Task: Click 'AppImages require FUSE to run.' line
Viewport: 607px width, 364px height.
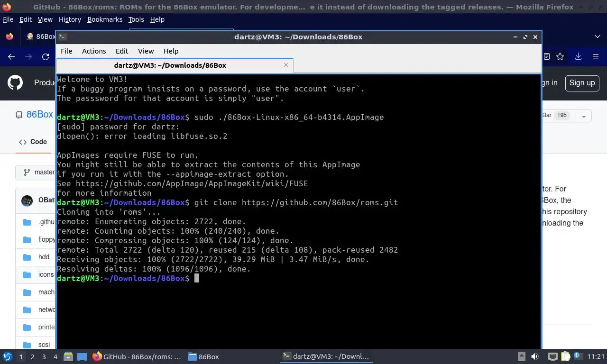Action: pyautogui.click(x=128, y=155)
